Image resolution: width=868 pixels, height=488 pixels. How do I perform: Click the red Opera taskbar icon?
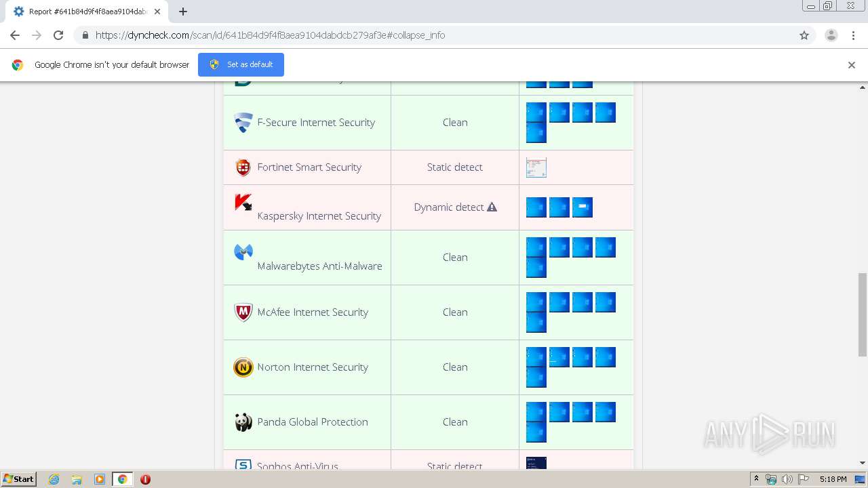(145, 479)
